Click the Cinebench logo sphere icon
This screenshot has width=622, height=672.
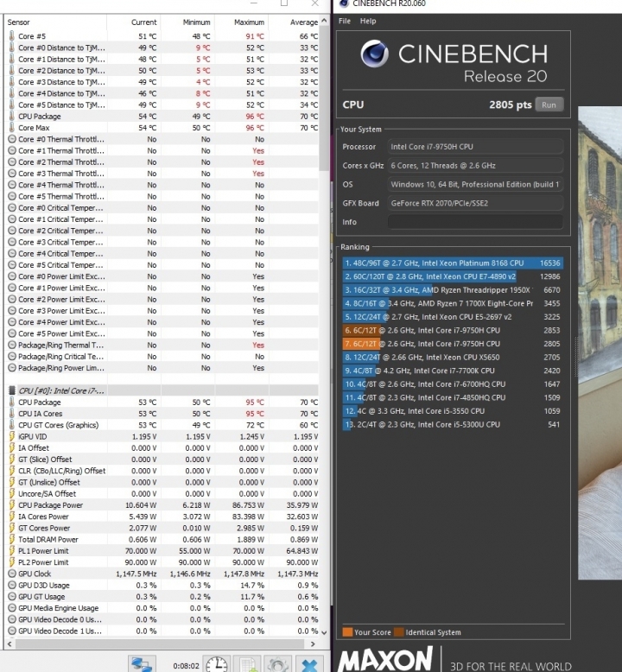coord(375,54)
